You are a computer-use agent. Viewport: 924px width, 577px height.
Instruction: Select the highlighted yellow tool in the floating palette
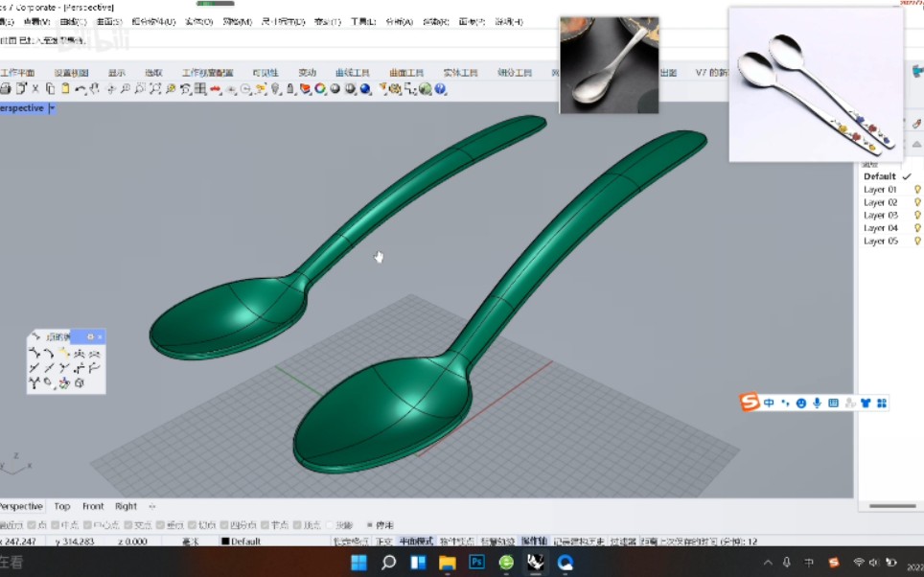(x=64, y=352)
